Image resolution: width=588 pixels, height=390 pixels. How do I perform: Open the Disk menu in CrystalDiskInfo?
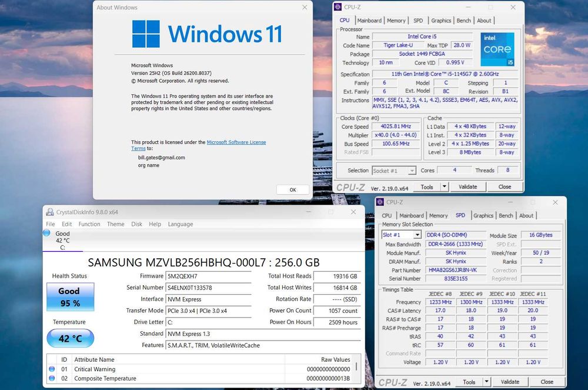(x=136, y=224)
